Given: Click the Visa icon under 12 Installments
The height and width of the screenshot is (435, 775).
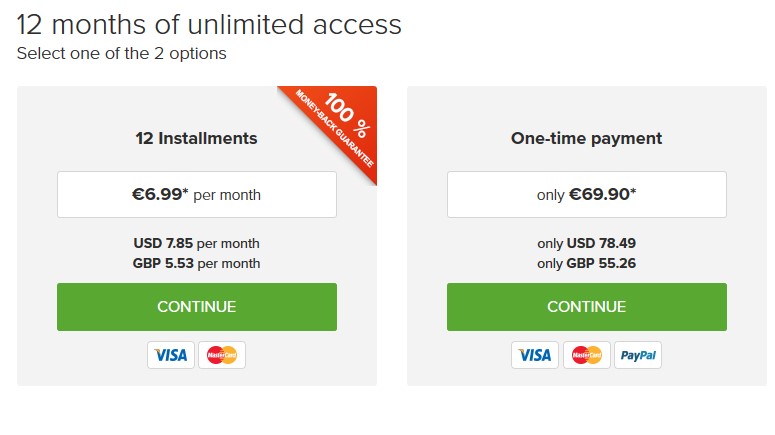Looking at the screenshot, I should pyautogui.click(x=171, y=355).
